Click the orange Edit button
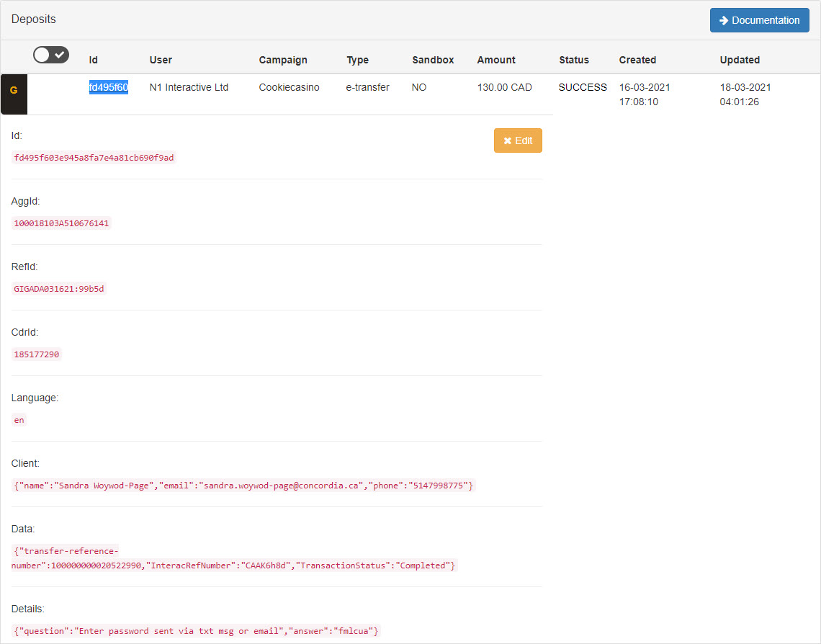821x644 pixels. [x=518, y=140]
